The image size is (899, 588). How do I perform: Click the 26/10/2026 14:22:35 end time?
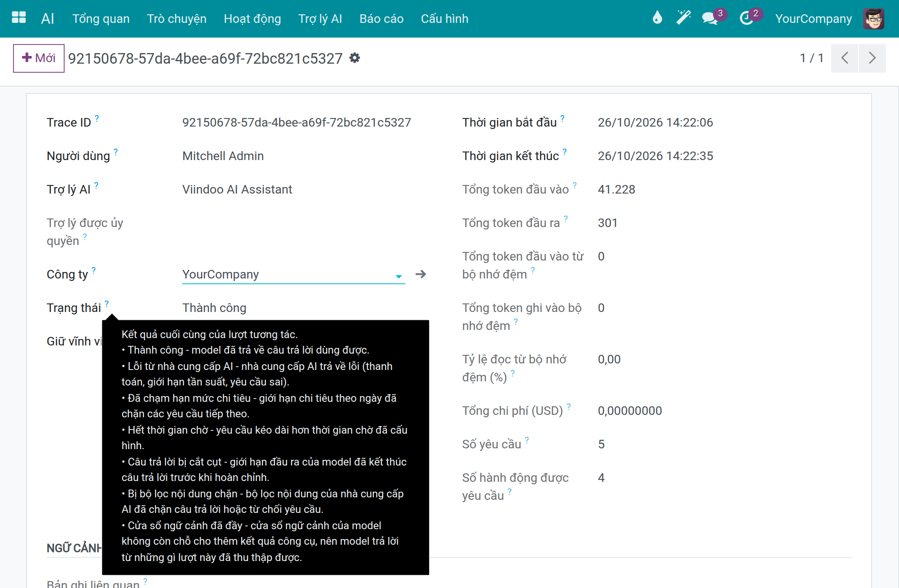[x=655, y=156]
